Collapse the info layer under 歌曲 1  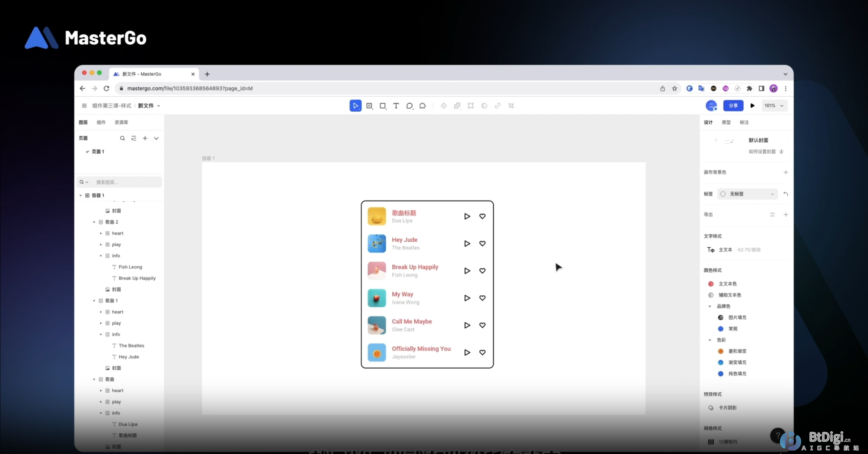coord(101,334)
